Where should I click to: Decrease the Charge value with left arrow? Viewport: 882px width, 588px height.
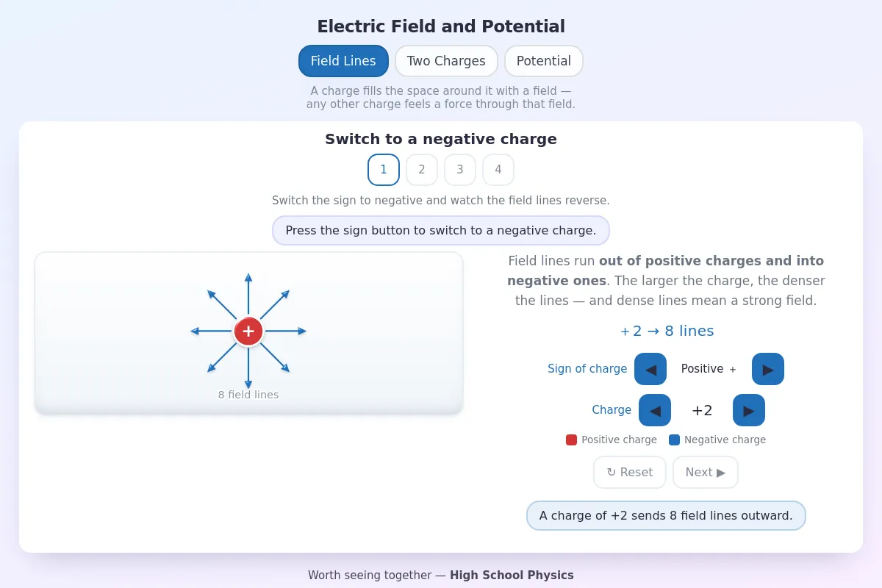point(655,410)
